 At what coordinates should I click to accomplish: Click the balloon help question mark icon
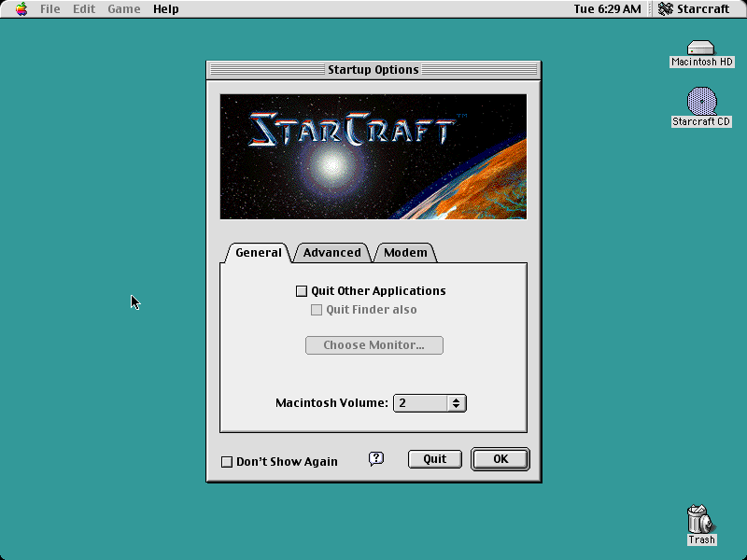[x=375, y=458]
